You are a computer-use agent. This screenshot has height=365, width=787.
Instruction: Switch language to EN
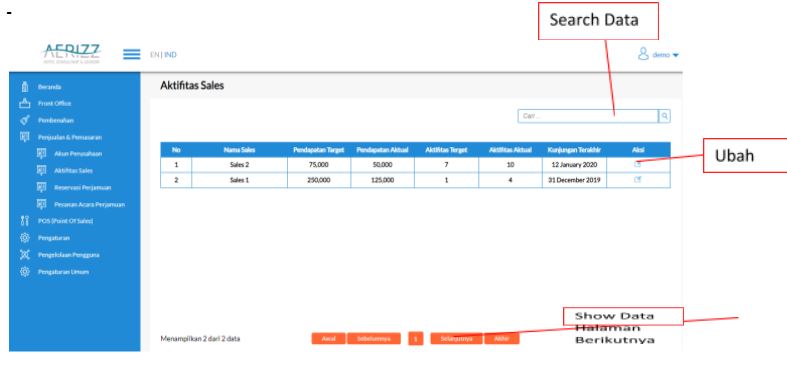coord(154,55)
